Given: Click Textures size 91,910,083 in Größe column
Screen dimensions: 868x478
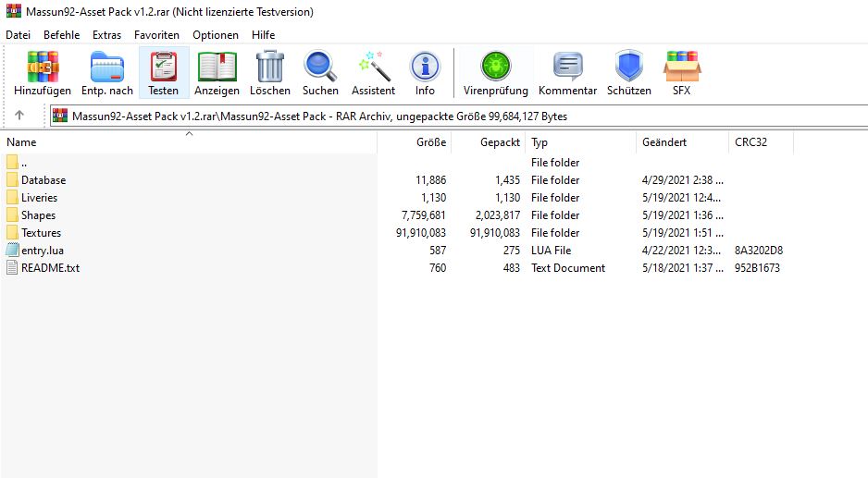Looking at the screenshot, I should click(x=421, y=232).
